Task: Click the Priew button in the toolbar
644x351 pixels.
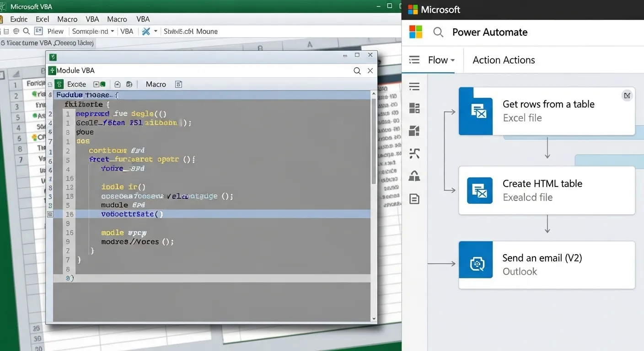Action: (55, 32)
